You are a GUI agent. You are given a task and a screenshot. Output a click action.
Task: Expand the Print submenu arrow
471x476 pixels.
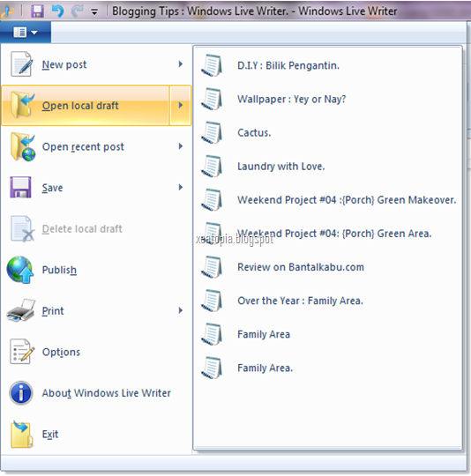[x=181, y=310]
